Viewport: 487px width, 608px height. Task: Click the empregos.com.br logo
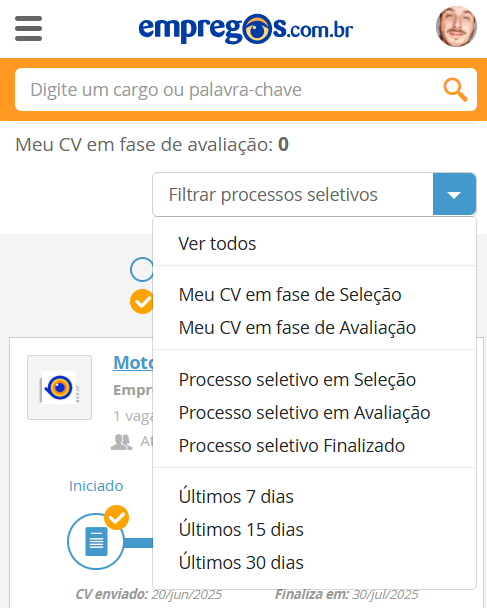pos(246,29)
